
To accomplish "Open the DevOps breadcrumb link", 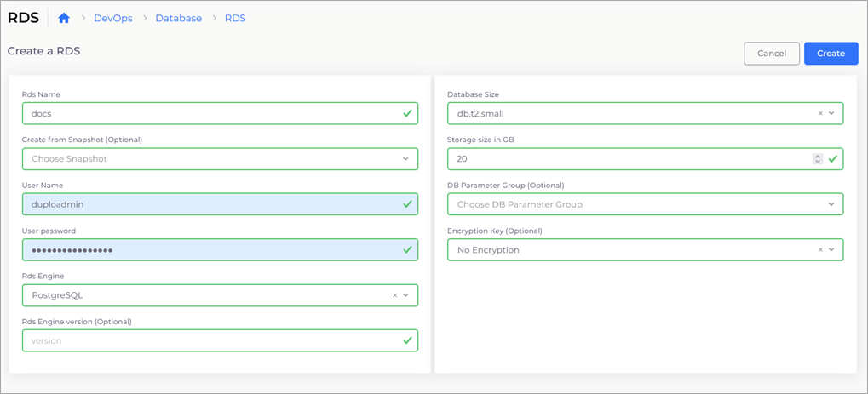I will click(x=113, y=18).
